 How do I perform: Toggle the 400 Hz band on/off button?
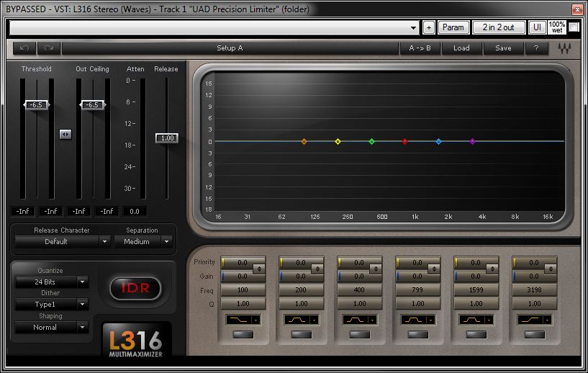pos(360,334)
